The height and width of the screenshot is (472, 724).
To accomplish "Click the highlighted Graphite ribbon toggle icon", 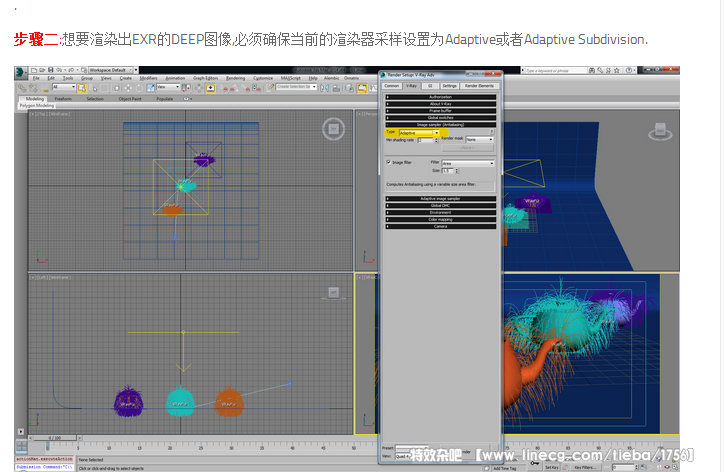I will pyautogui.click(x=362, y=88).
